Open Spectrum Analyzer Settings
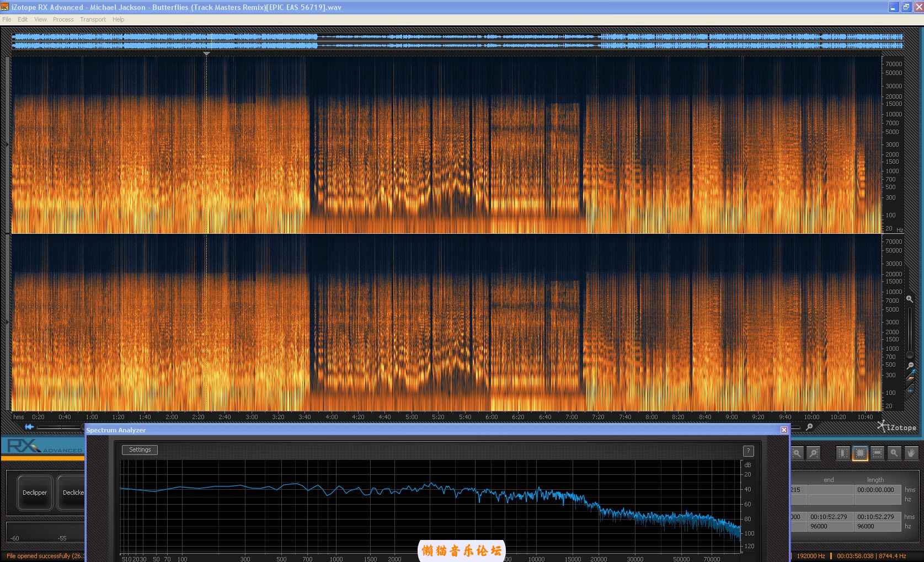The image size is (924, 562). [140, 449]
